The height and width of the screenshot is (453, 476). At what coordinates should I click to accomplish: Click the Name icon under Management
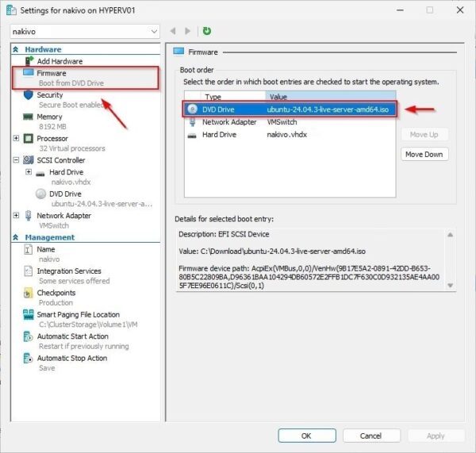[28, 249]
